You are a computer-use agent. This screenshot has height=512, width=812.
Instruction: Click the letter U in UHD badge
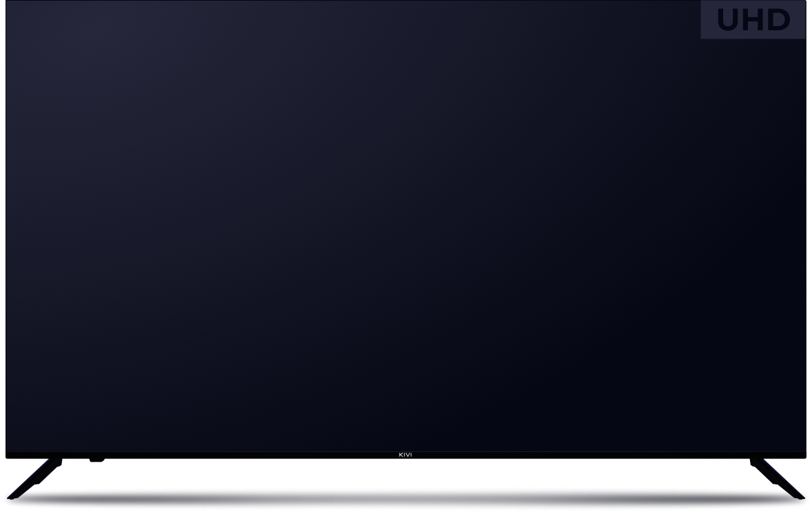pos(728,20)
